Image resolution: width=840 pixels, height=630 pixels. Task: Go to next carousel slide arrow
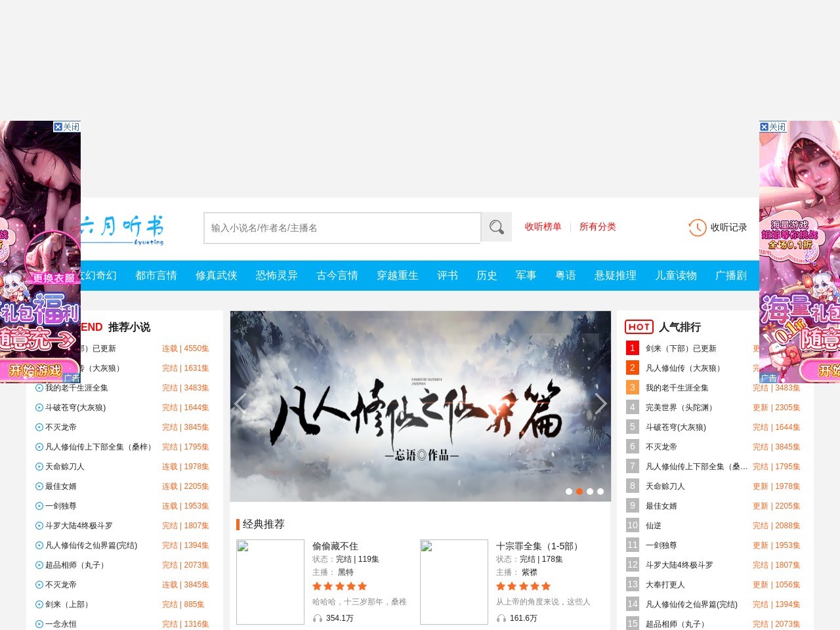600,404
